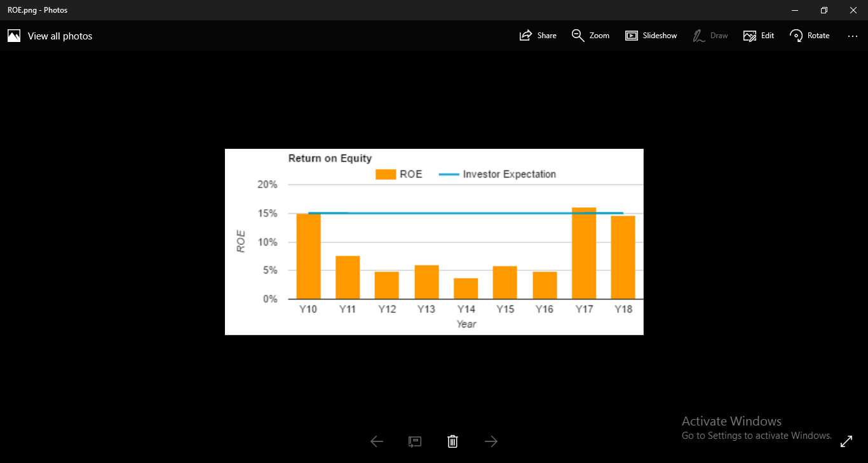Click the Y17 bar in the chart
868x463 pixels.
point(584,251)
